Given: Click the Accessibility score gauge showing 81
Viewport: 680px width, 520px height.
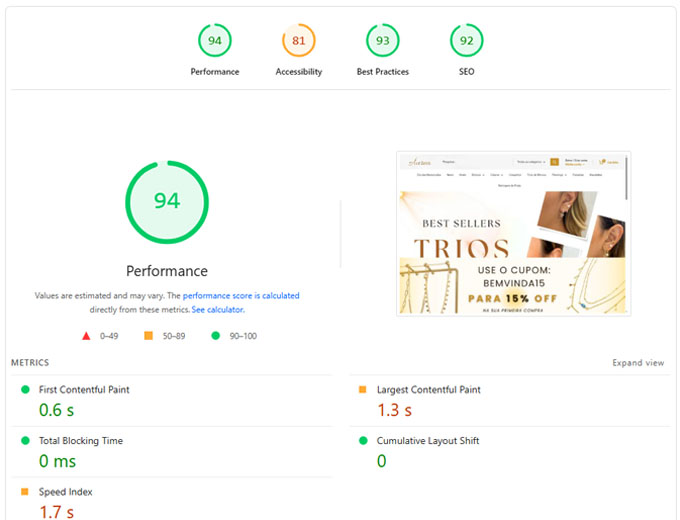Looking at the screenshot, I should (x=298, y=41).
